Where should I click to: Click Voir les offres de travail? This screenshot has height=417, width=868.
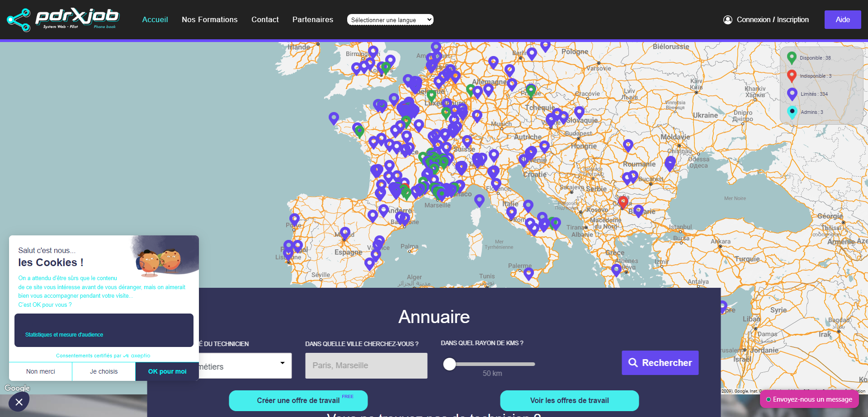569,401
